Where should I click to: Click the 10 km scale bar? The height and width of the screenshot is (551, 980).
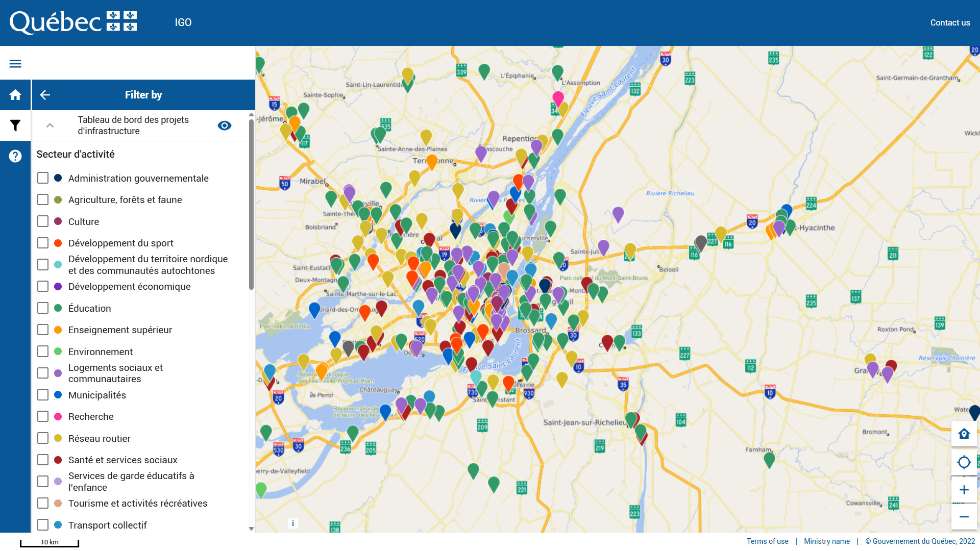(x=50, y=542)
